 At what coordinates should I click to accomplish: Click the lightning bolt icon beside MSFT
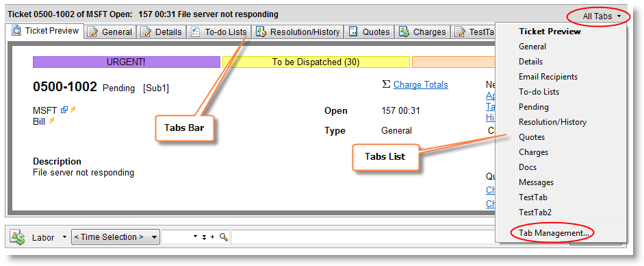tap(73, 110)
